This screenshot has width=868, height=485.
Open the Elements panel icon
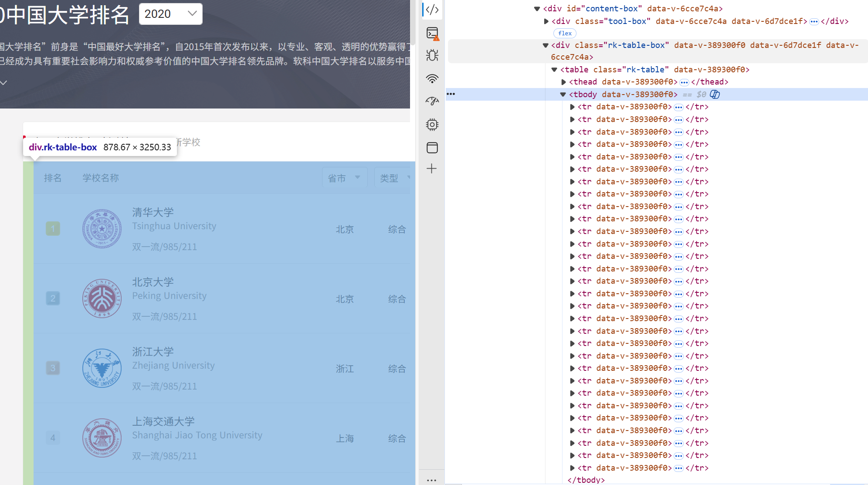click(432, 10)
